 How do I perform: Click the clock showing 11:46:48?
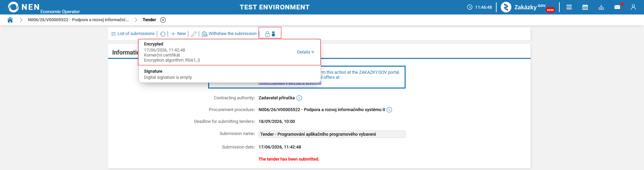coord(479,7)
